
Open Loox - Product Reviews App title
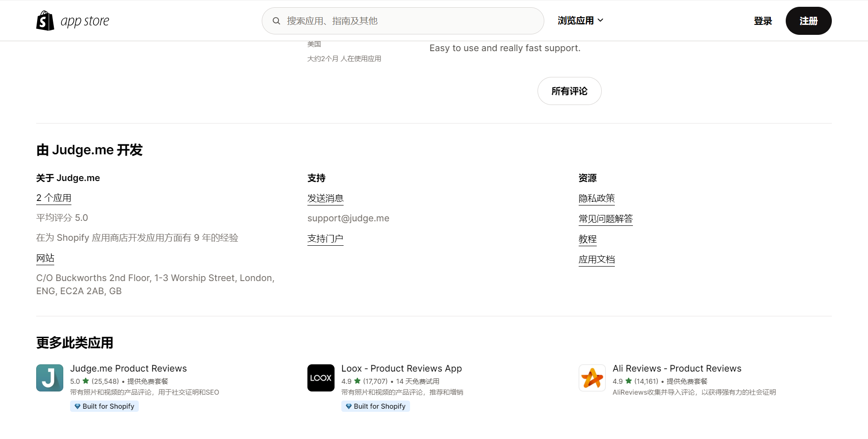(x=401, y=368)
